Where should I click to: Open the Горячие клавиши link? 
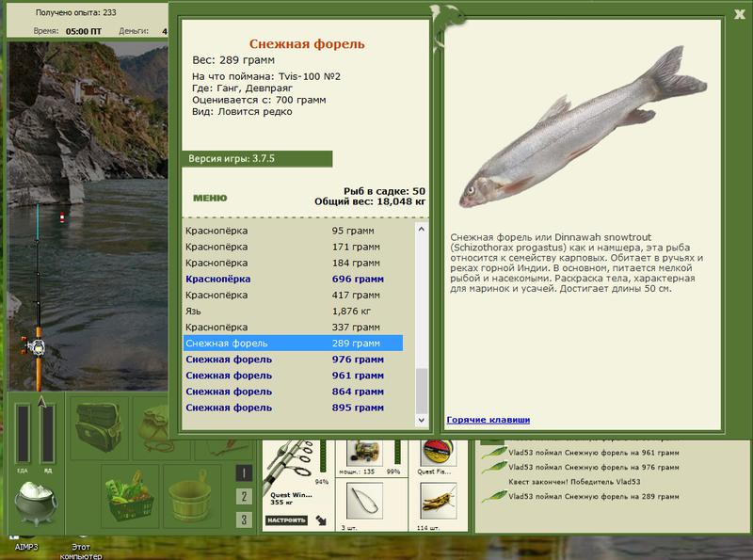click(x=489, y=420)
